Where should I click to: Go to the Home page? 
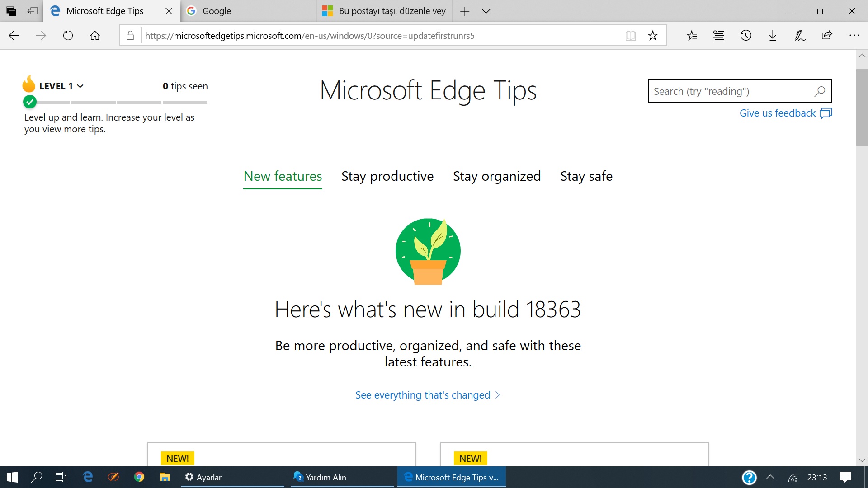coord(95,36)
